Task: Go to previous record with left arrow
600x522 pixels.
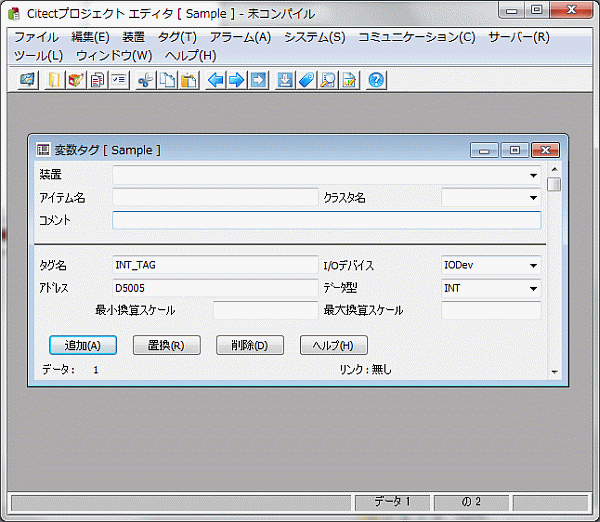Action: pyautogui.click(x=216, y=80)
